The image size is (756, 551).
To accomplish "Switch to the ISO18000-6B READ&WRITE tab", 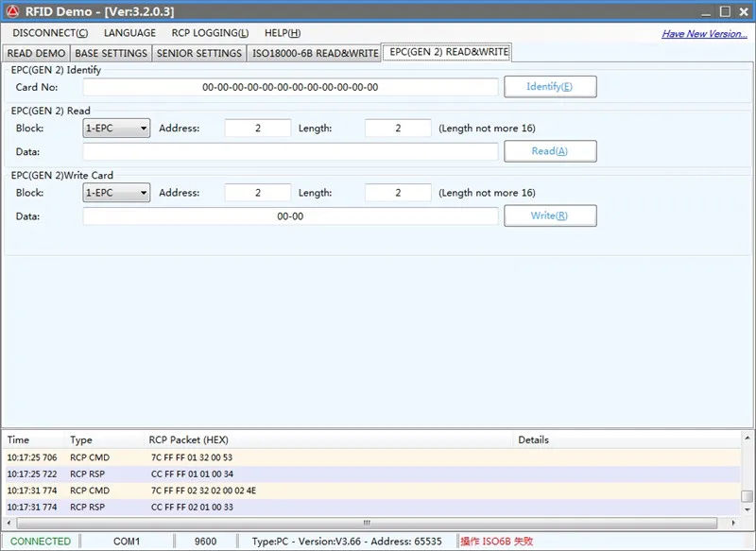I will click(316, 53).
